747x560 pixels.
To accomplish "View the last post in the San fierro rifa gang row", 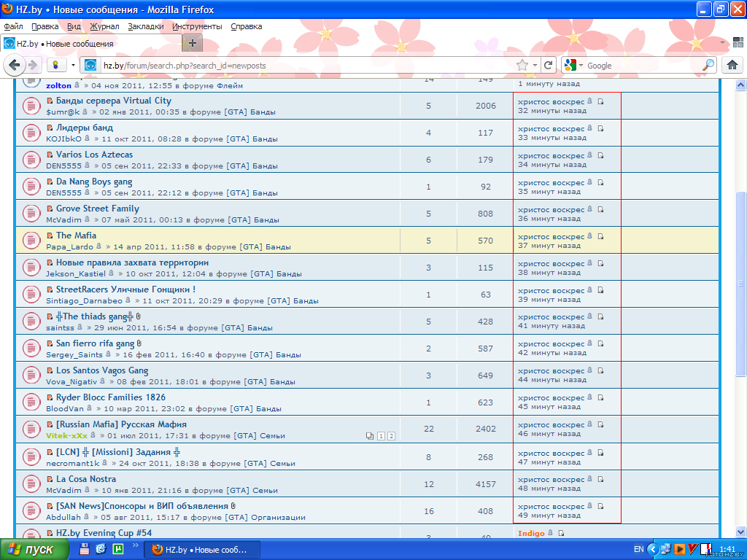I will click(x=601, y=343).
